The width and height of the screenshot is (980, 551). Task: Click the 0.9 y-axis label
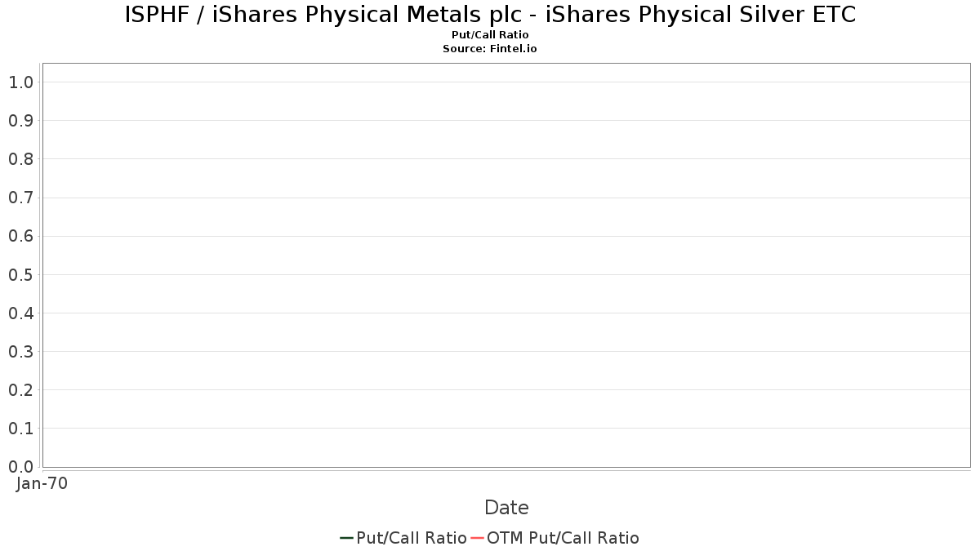(x=20, y=121)
